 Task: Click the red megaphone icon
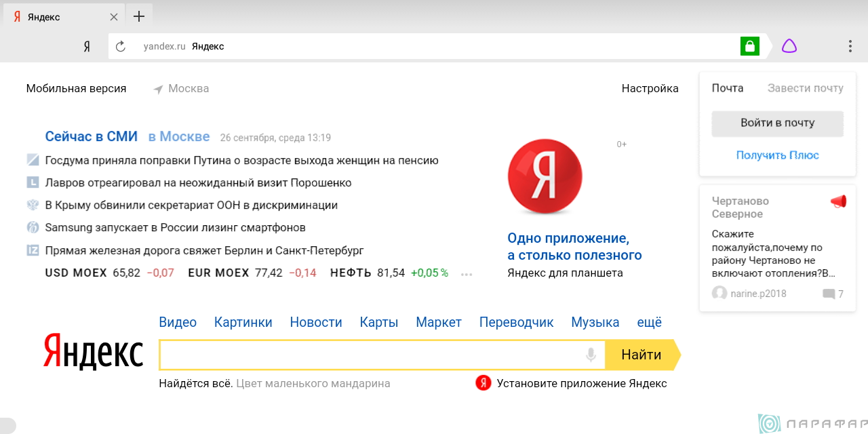[x=838, y=201]
